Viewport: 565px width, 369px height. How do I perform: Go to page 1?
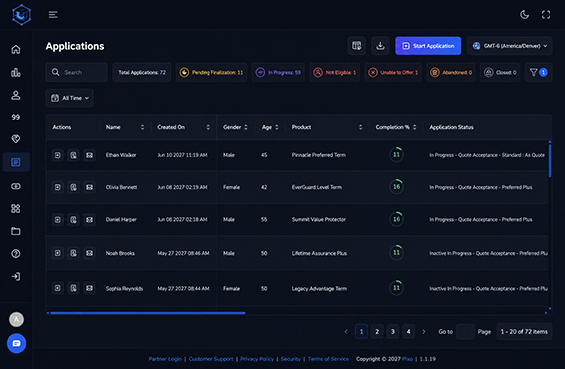361,332
